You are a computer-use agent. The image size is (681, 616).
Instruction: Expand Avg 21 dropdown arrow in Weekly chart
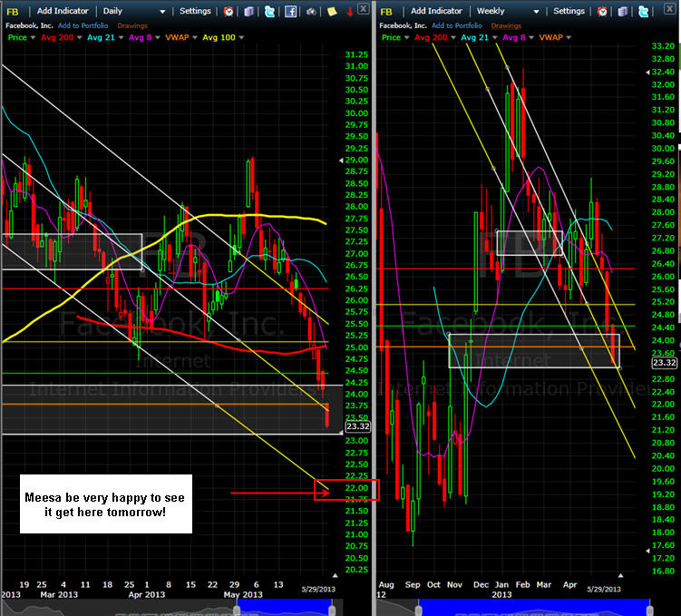click(494, 38)
